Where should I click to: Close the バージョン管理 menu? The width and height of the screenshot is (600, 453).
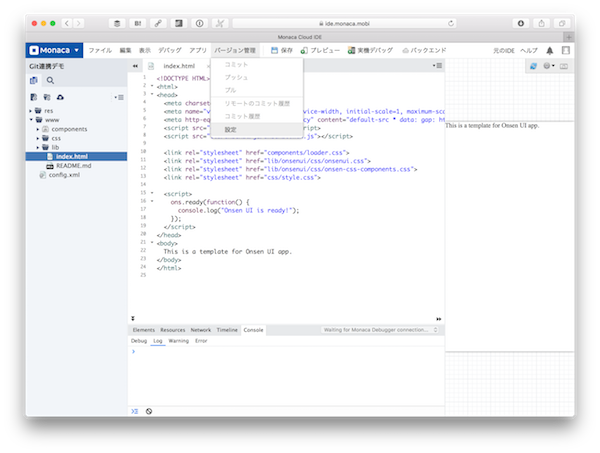(x=235, y=50)
